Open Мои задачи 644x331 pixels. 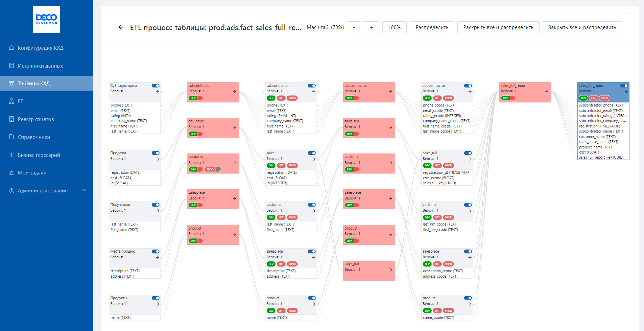point(33,173)
